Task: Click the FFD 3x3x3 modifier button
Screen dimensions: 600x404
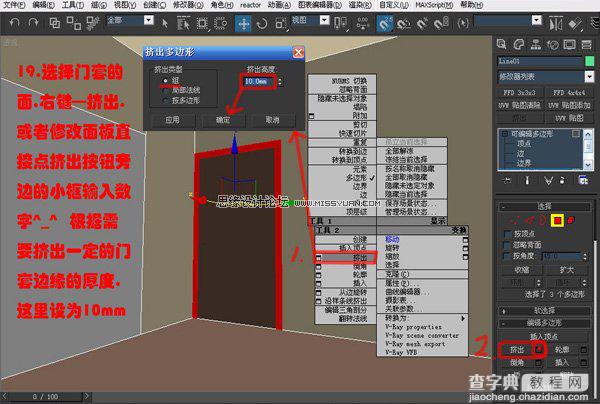Action: (x=519, y=93)
